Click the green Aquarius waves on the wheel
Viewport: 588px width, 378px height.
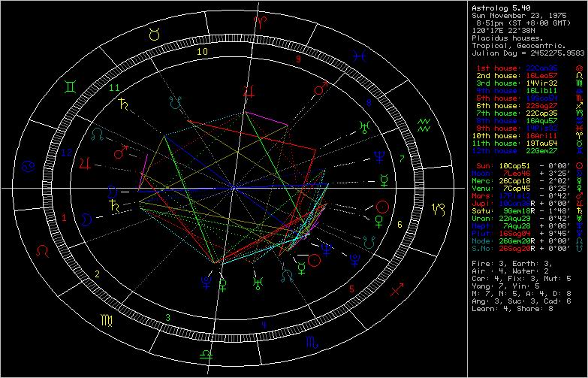425,121
